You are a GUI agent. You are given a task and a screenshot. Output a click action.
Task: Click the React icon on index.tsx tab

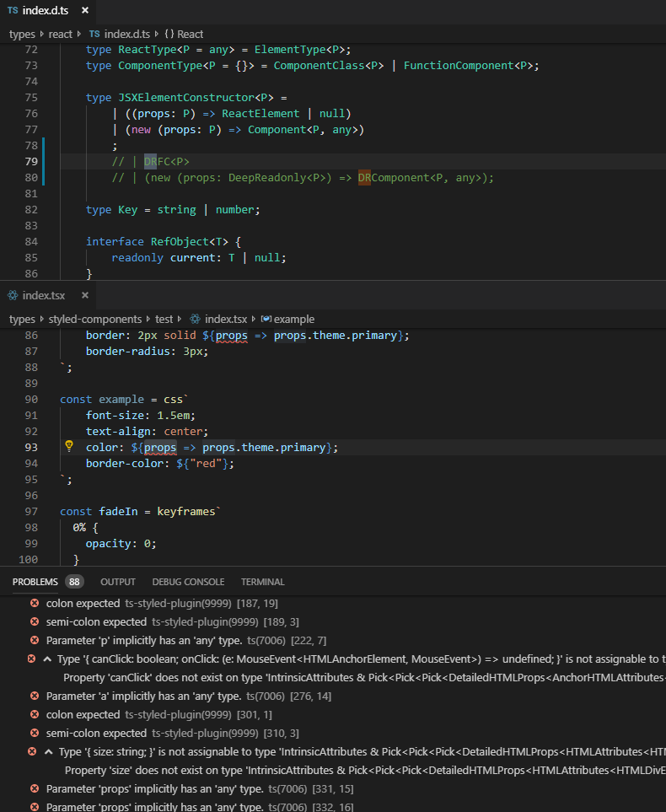tap(13, 295)
